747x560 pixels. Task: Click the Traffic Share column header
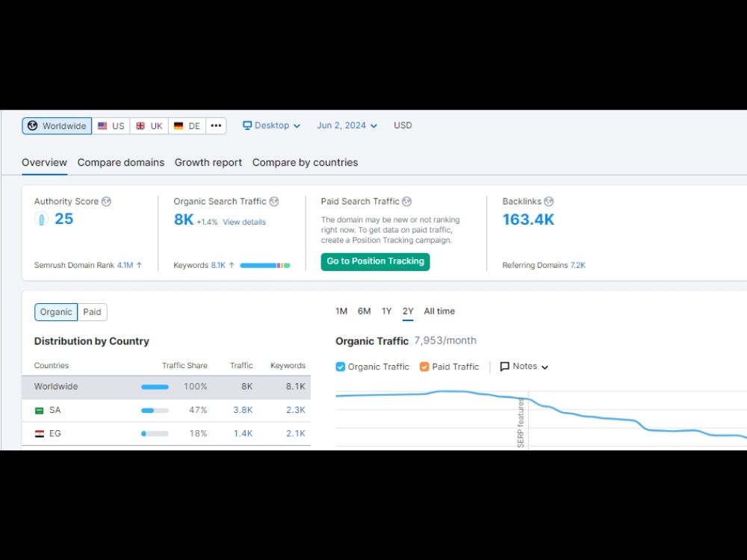coord(185,366)
